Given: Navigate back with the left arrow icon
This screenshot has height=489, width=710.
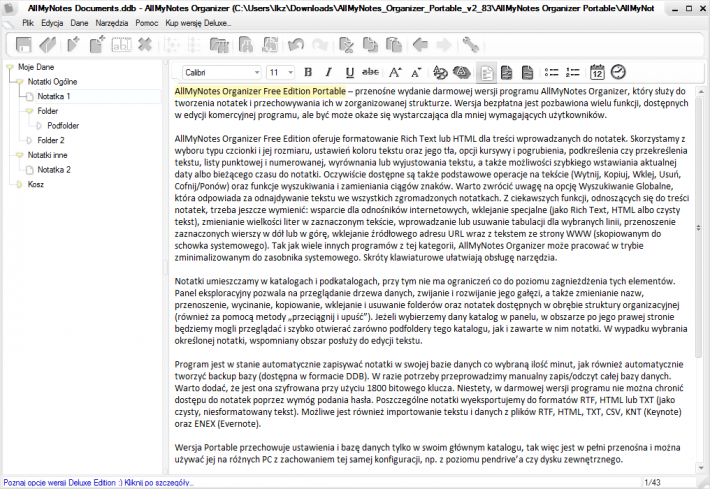Looking at the screenshot, I should pos(420,45).
